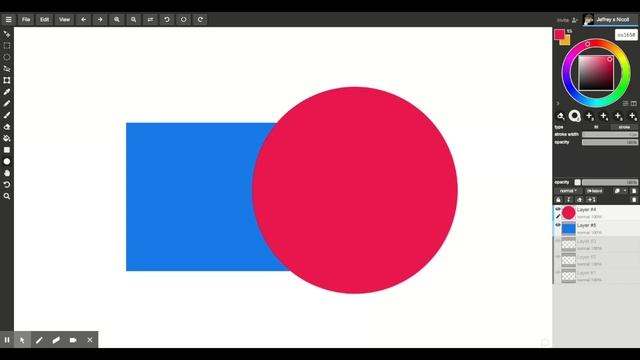Choose the selected round brush preset slot
Screen dimensions: 640x360
click(575, 116)
